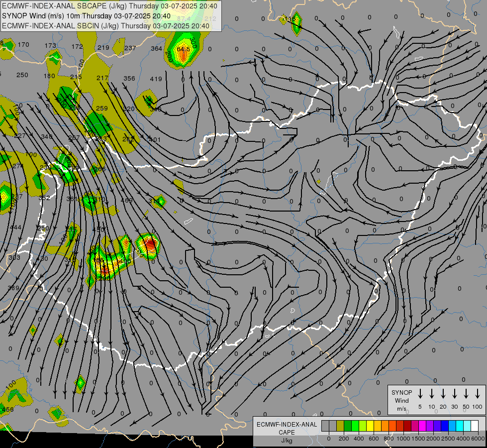Click the '64.5' value on the map
The height and width of the screenshot is (448, 487).
183,49
